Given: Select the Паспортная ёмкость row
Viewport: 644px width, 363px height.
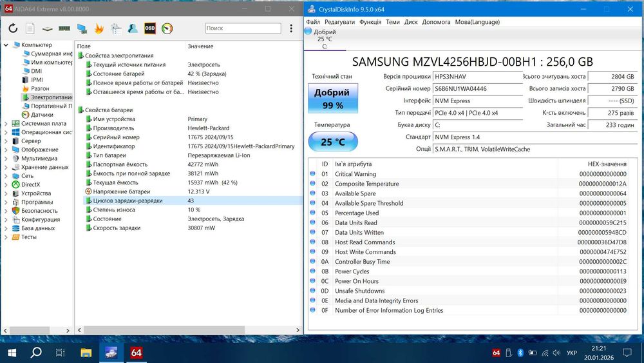Looking at the screenshot, I should point(193,164).
